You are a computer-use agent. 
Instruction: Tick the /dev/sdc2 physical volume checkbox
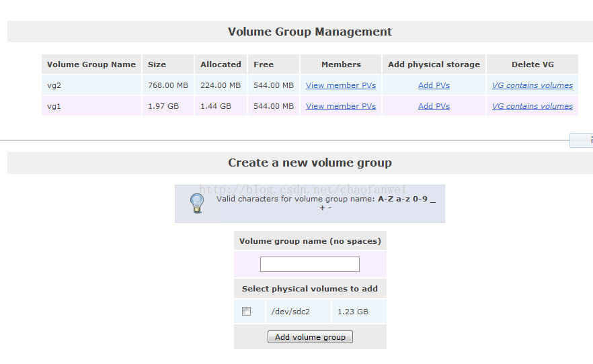[x=246, y=312]
